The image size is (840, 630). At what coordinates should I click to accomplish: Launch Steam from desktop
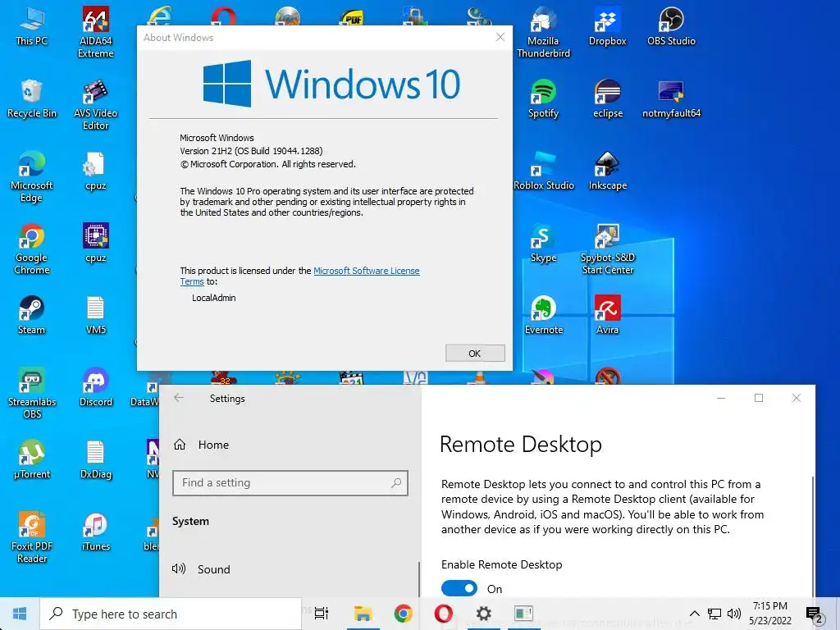click(x=32, y=316)
